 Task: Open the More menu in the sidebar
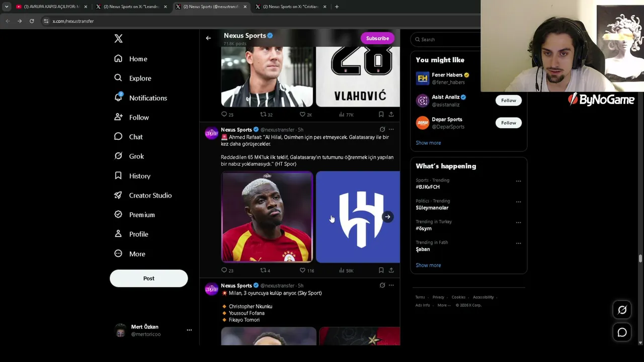[130, 254]
